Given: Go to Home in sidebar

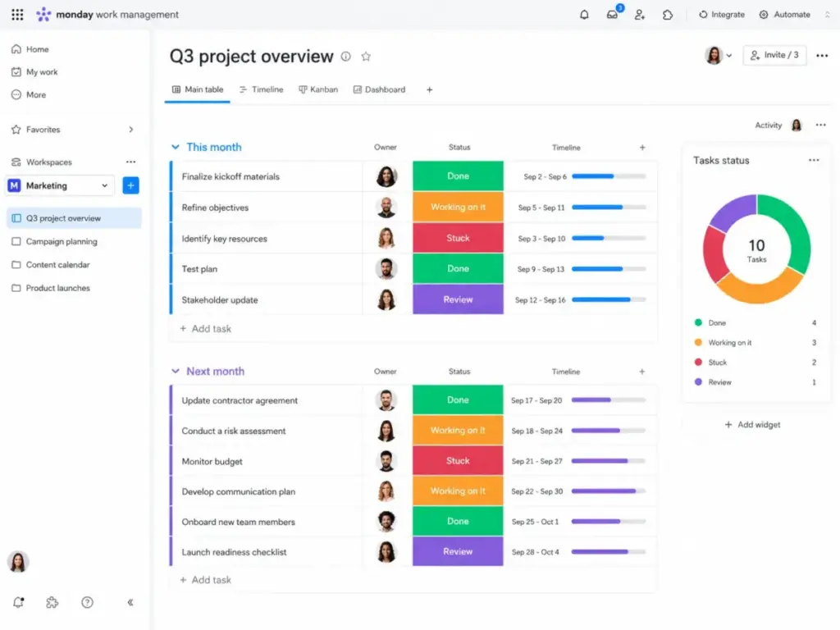Looking at the screenshot, I should [x=30, y=49].
